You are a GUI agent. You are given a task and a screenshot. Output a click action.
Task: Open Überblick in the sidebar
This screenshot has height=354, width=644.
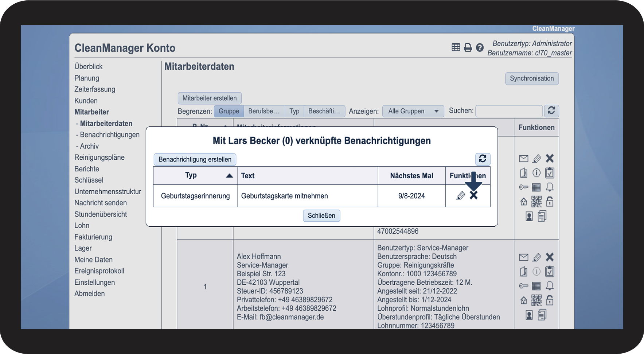click(89, 66)
